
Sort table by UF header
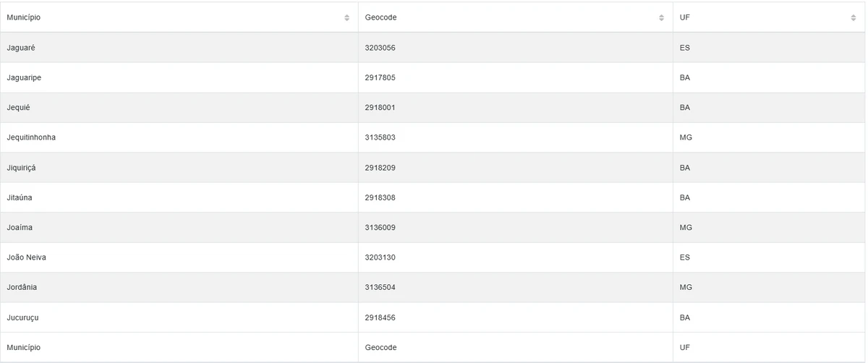click(x=684, y=17)
